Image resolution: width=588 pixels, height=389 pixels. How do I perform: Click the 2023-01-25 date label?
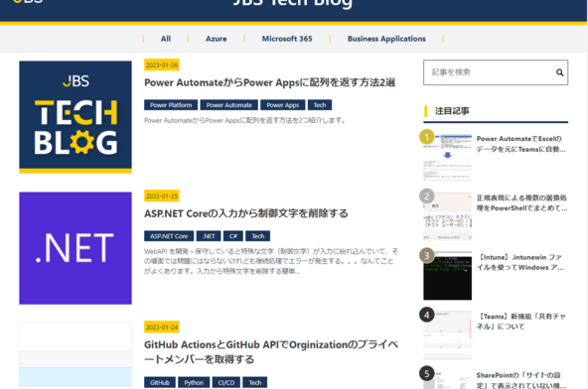[x=162, y=196]
